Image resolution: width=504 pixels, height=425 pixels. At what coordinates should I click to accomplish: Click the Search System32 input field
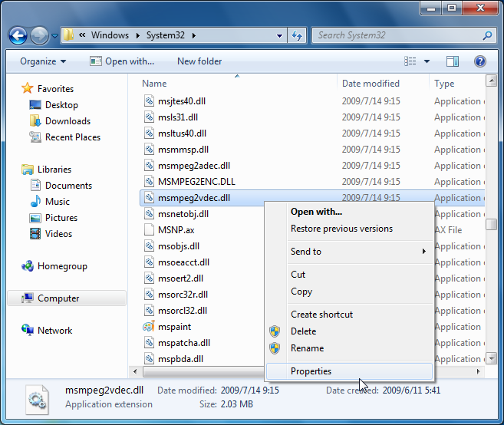pyautogui.click(x=398, y=35)
